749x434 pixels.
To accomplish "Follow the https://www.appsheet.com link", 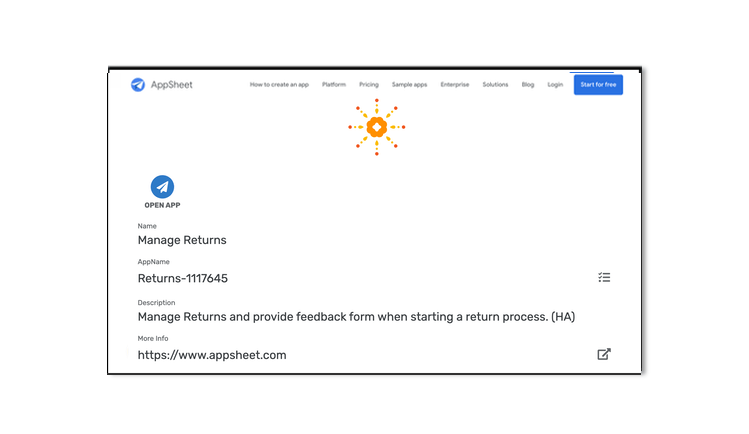I will (x=212, y=355).
